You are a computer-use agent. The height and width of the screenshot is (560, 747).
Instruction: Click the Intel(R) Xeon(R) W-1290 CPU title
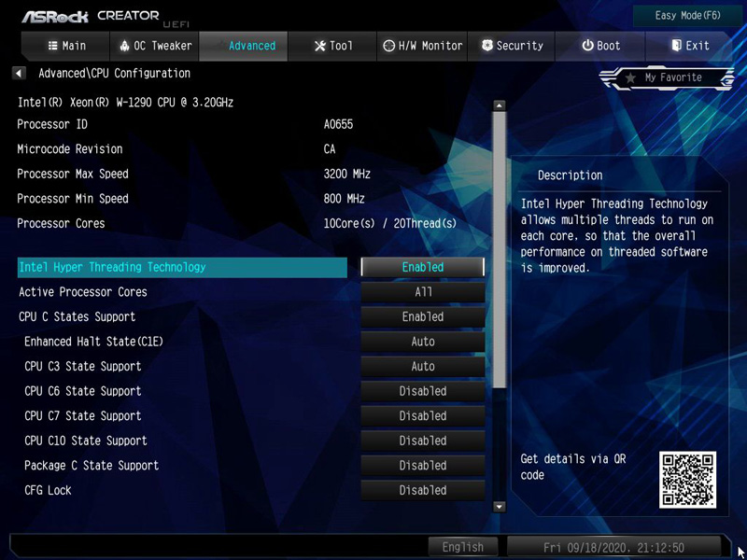pyautogui.click(x=125, y=103)
